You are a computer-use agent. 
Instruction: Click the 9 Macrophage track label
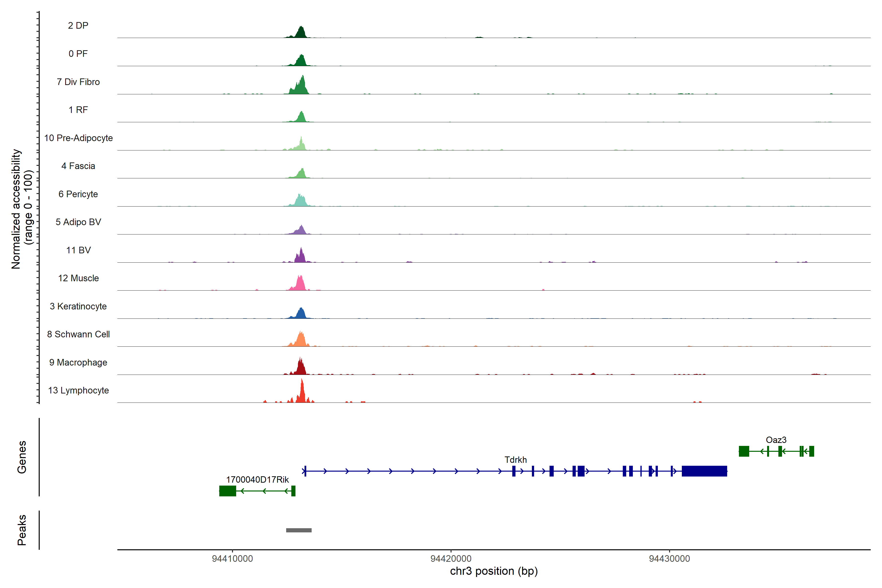pyautogui.click(x=78, y=362)
